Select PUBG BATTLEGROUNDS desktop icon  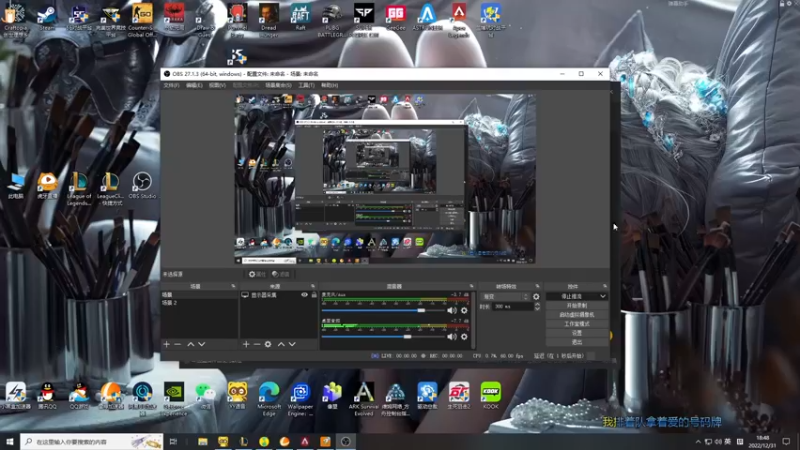pos(332,20)
